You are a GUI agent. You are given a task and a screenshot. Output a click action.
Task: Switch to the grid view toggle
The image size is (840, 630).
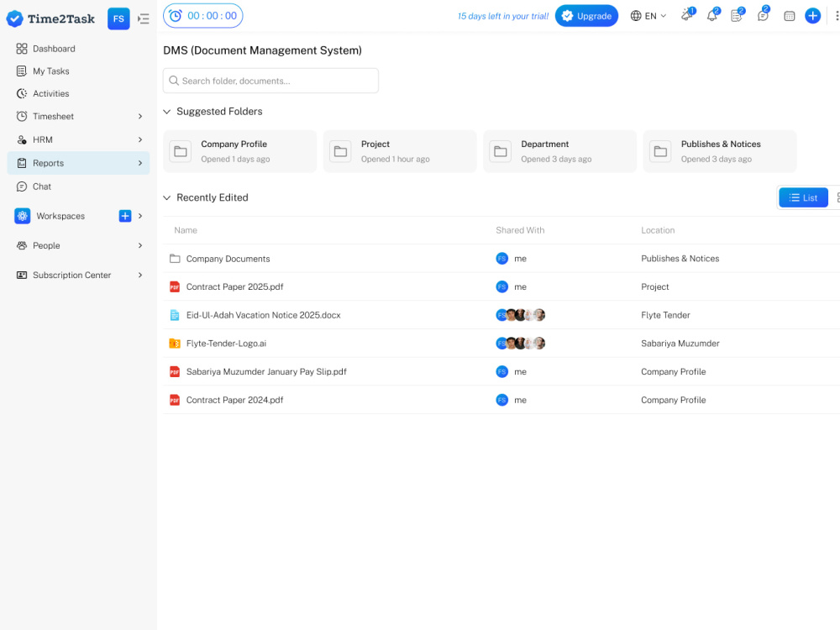click(x=837, y=197)
